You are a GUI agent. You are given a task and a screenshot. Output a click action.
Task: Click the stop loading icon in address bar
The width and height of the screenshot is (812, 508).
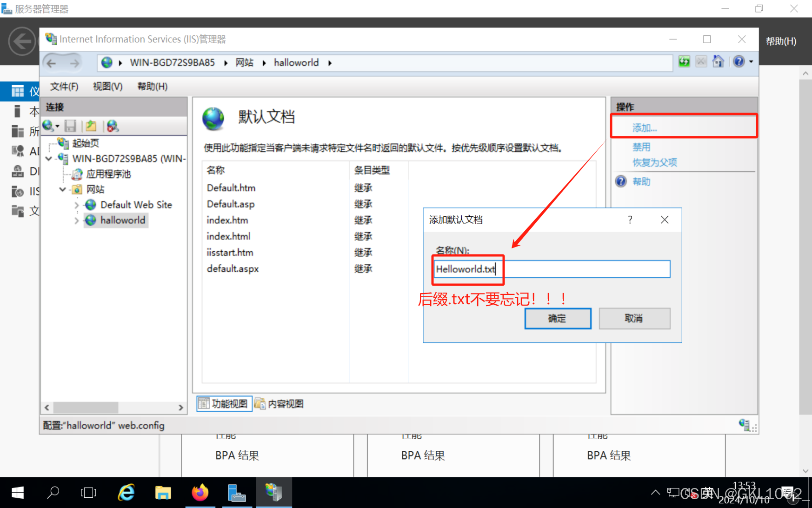pos(701,61)
